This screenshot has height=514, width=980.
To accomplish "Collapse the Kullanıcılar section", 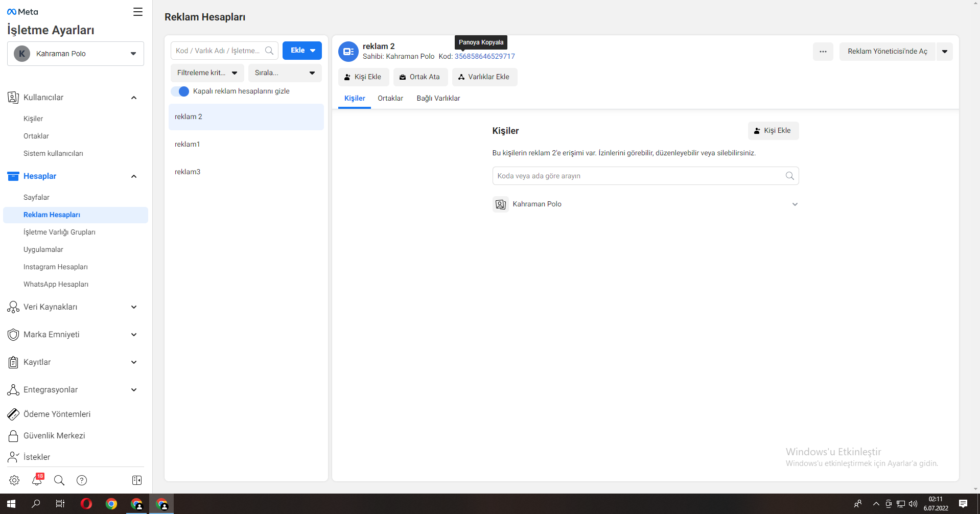I will [x=134, y=98].
